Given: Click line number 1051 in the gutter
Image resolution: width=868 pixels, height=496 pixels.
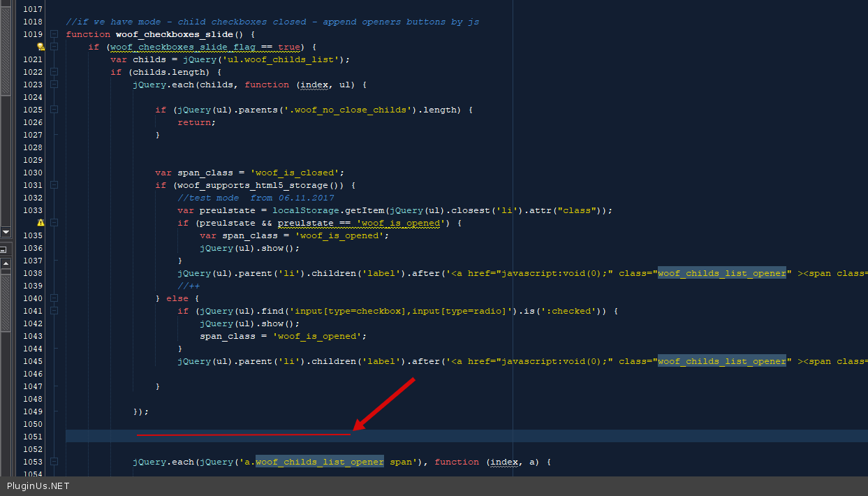Looking at the screenshot, I should (x=33, y=437).
